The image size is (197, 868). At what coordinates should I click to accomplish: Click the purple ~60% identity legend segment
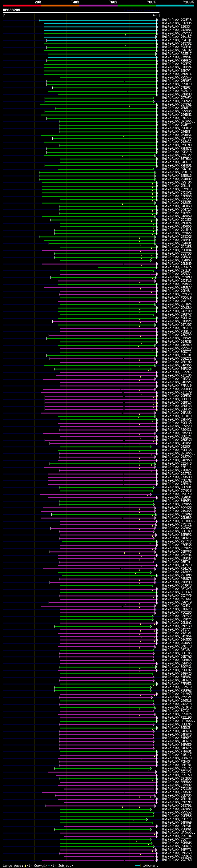click(x=99, y=6)
